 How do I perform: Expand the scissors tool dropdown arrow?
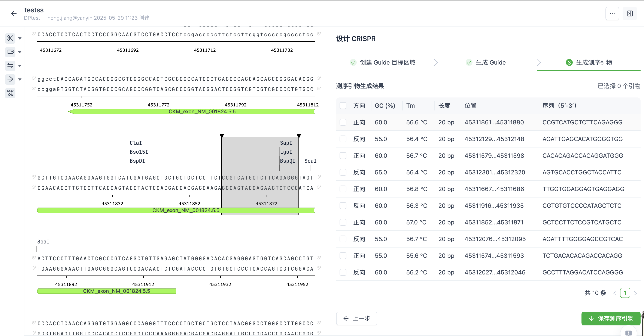[19, 38]
